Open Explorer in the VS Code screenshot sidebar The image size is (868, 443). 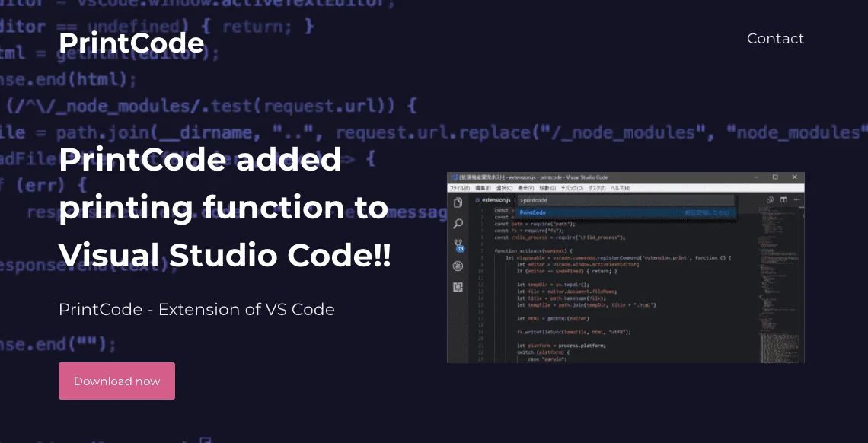point(458,202)
